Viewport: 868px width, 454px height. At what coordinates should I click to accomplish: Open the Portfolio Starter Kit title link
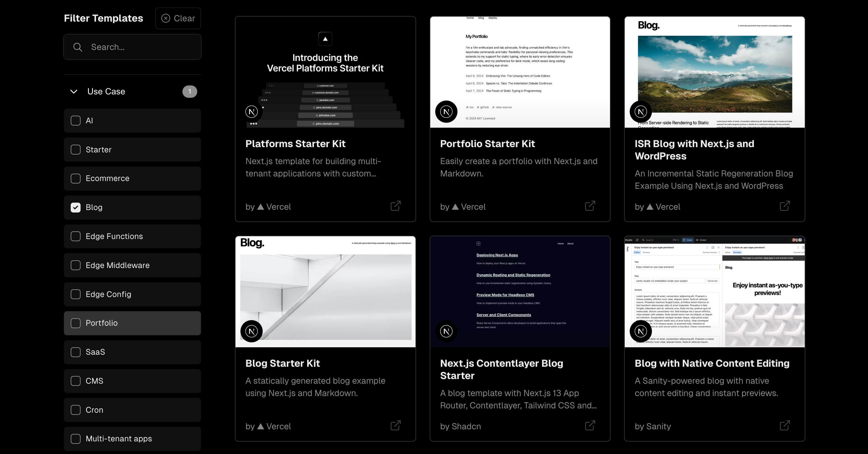click(487, 144)
